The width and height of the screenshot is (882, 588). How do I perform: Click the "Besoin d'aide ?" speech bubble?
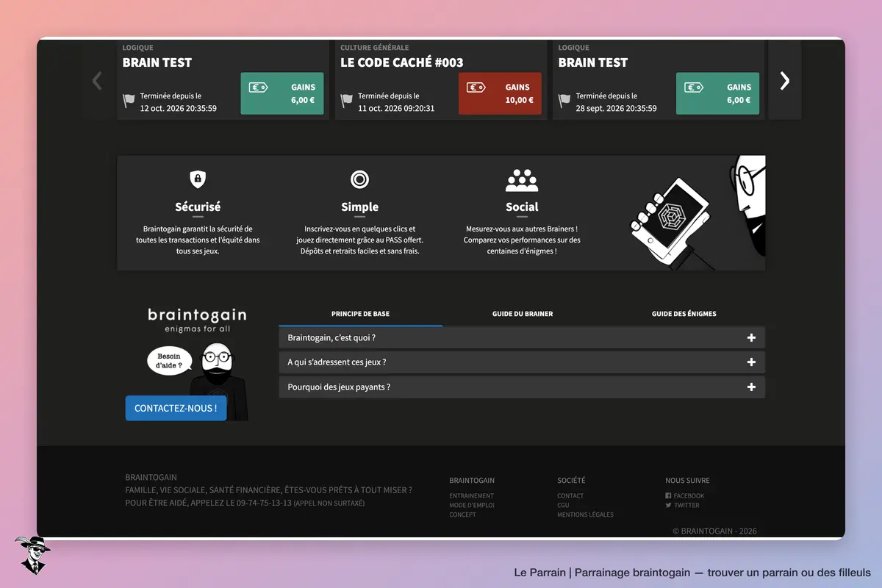pos(170,360)
